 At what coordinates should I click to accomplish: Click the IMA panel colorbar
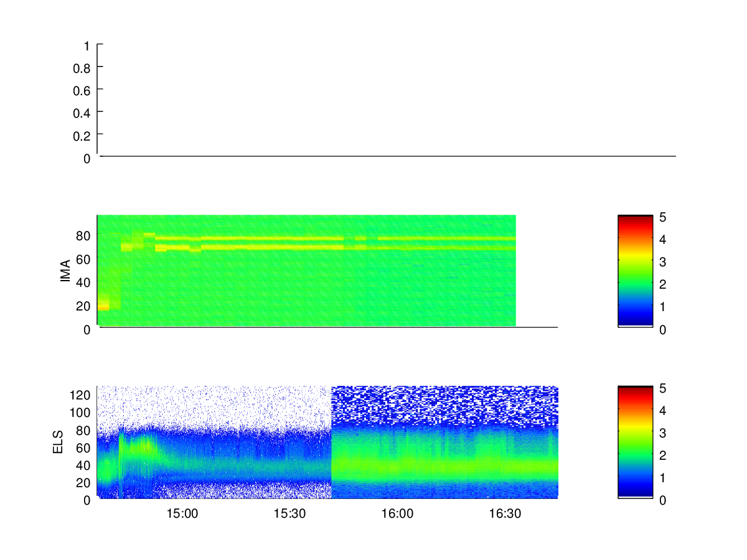pos(636,271)
